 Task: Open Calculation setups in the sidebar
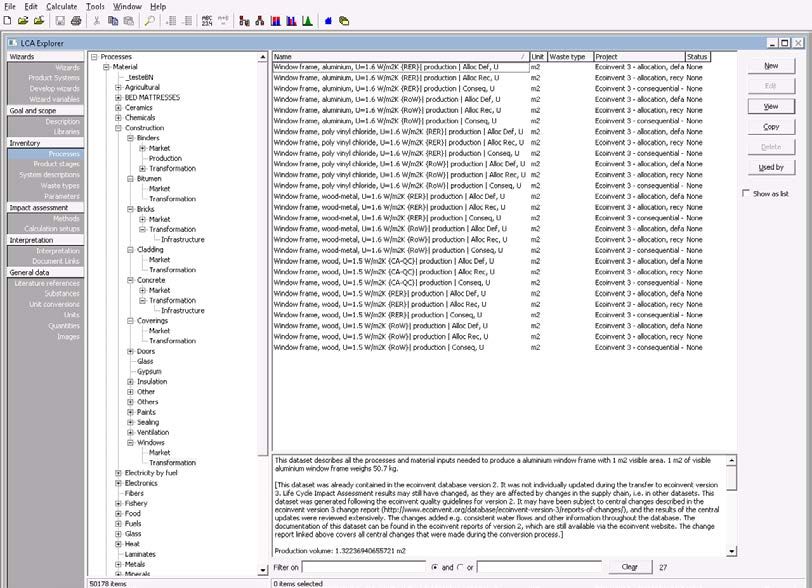pyautogui.click(x=52, y=228)
